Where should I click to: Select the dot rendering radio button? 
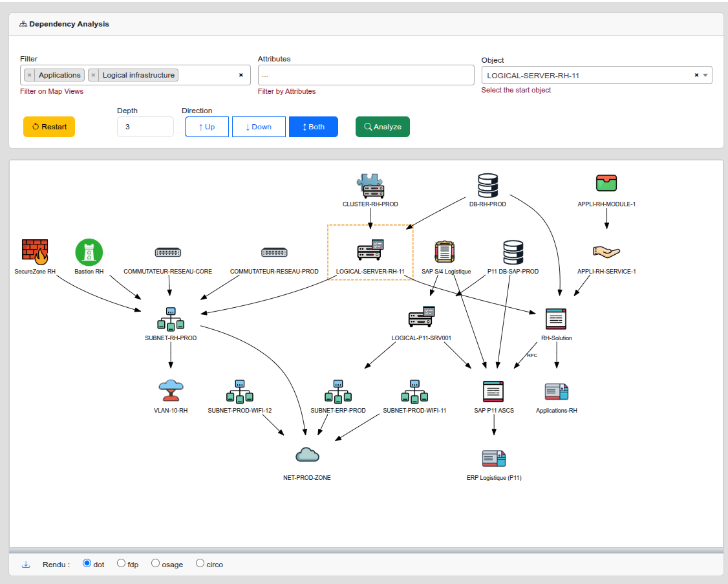pyautogui.click(x=87, y=563)
